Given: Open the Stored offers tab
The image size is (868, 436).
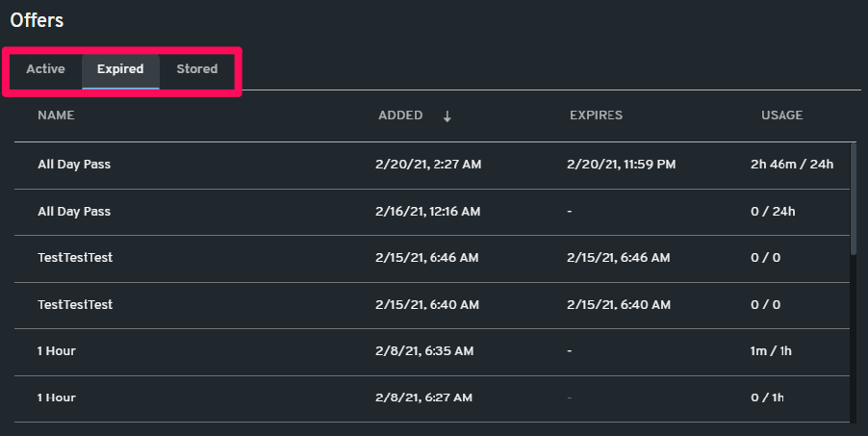Looking at the screenshot, I should coord(196,69).
